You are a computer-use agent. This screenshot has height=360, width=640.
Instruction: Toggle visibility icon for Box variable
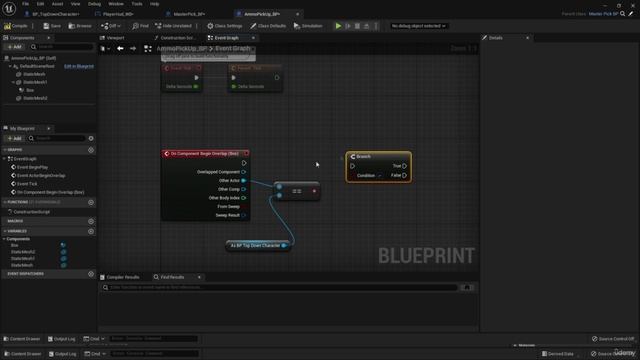coord(63,245)
